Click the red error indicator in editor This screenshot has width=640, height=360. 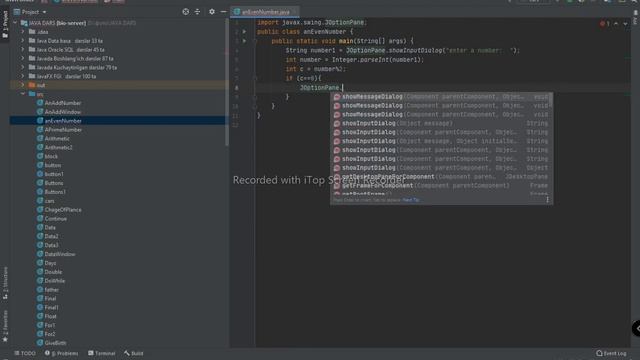(604, 24)
